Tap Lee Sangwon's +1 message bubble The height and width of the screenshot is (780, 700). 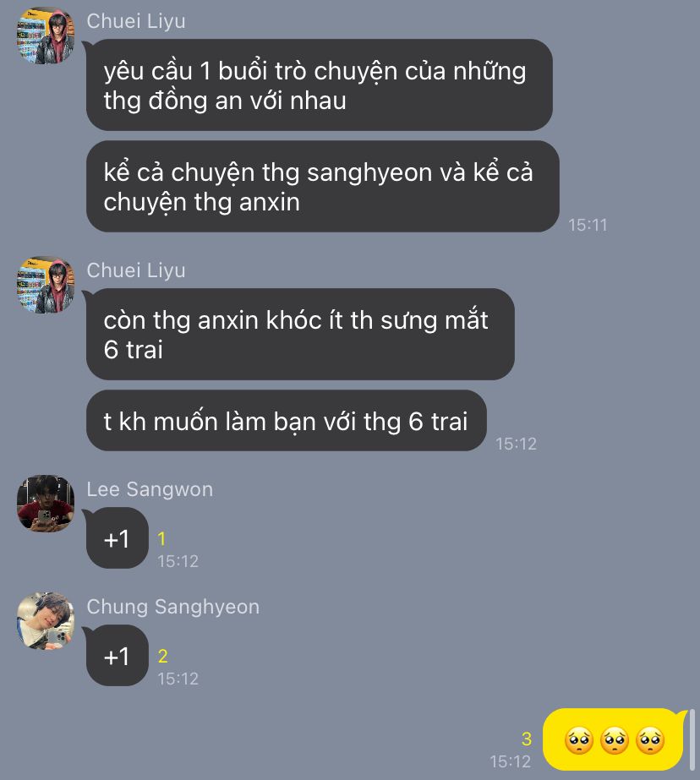[118, 538]
